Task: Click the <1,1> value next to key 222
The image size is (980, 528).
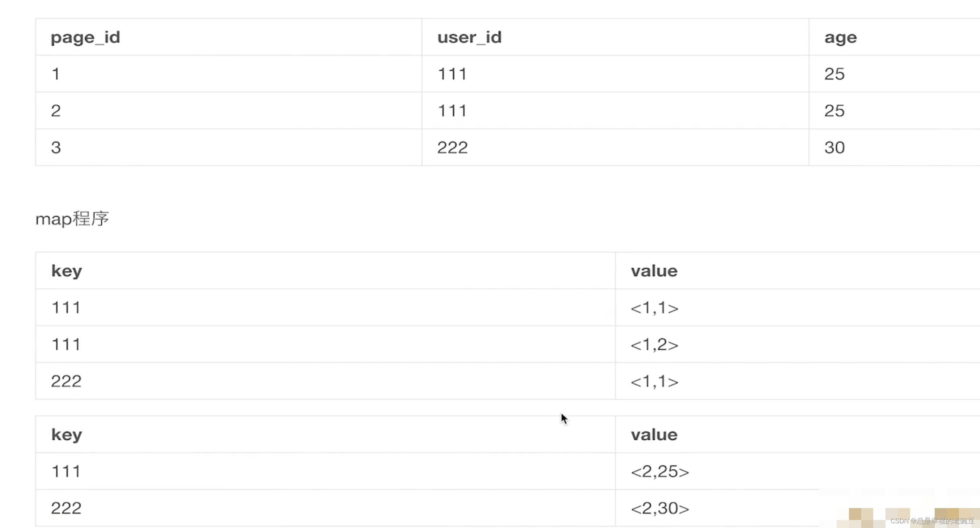Action: pyautogui.click(x=654, y=381)
